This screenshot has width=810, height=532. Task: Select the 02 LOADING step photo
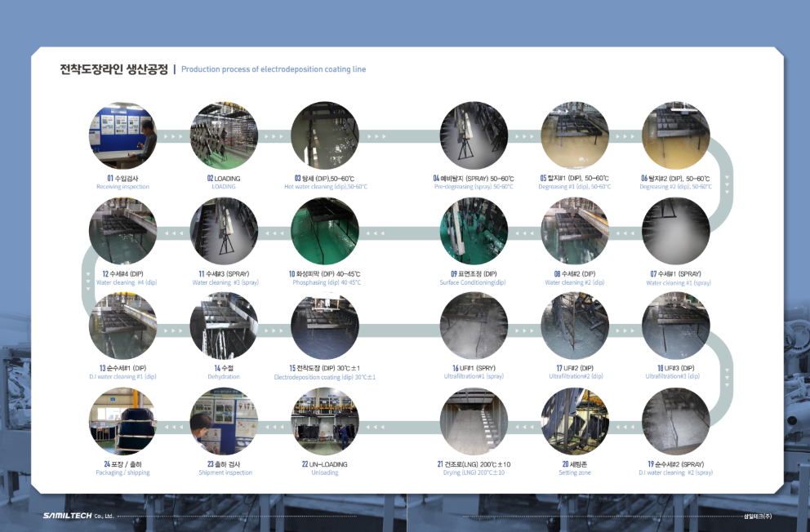(224, 135)
